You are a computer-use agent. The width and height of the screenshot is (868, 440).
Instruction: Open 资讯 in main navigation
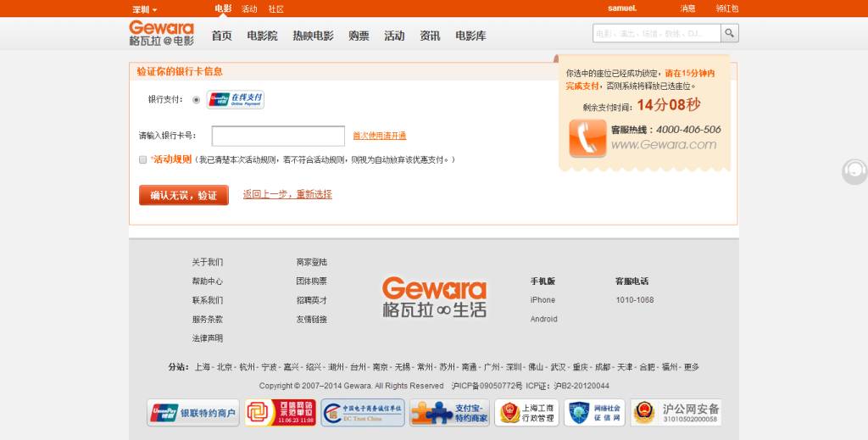(430, 36)
